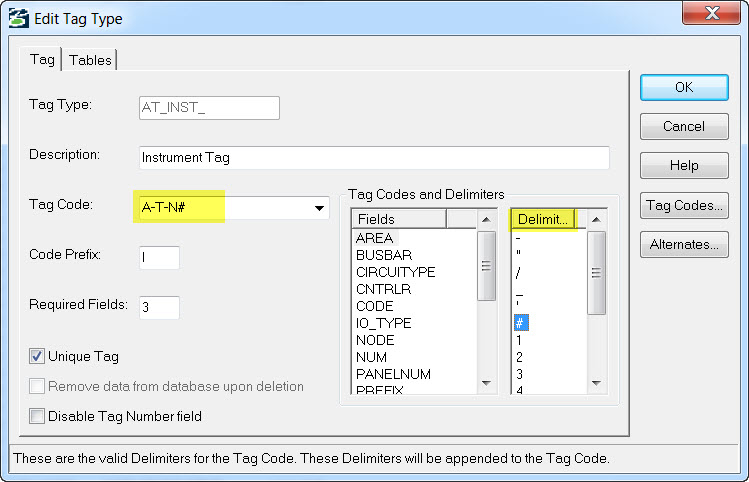Close the Edit Tag Type dialog
The image size is (749, 482).
click(711, 13)
